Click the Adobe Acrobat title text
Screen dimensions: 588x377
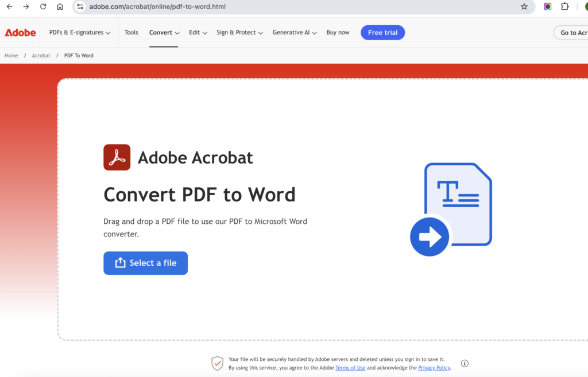(195, 157)
